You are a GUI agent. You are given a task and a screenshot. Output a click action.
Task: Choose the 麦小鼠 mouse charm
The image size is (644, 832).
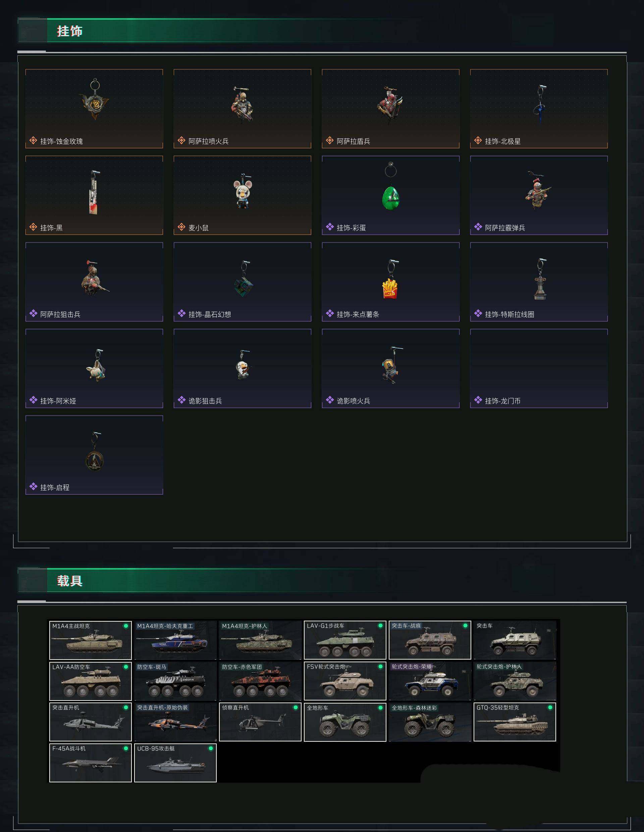[243, 191]
